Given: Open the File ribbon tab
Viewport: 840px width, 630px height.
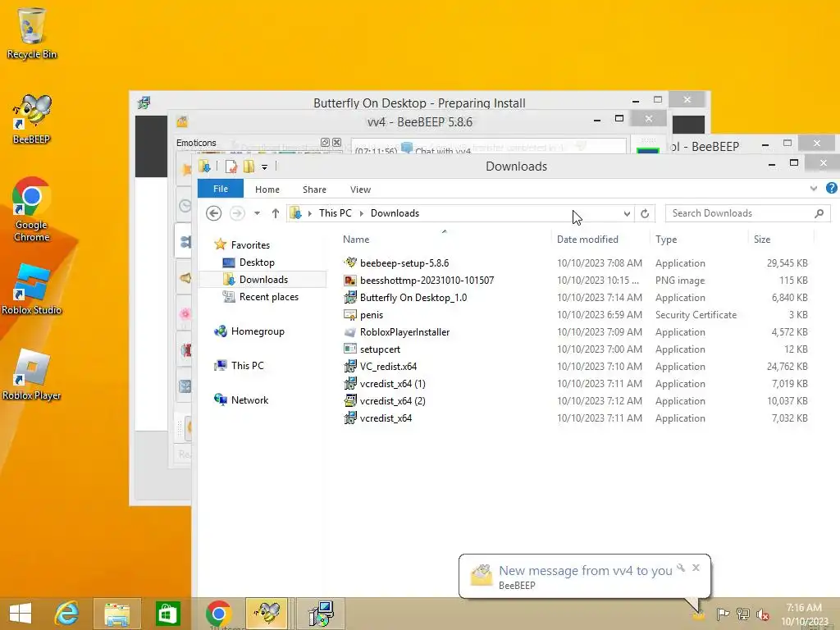Looking at the screenshot, I should (x=220, y=189).
